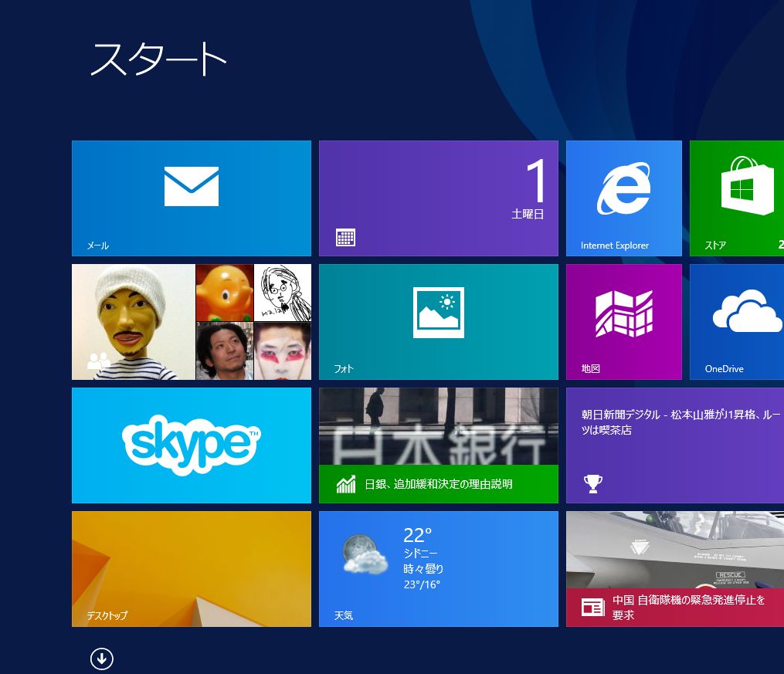
Task: Click the 時々曇り weather condition text
Action: (423, 568)
